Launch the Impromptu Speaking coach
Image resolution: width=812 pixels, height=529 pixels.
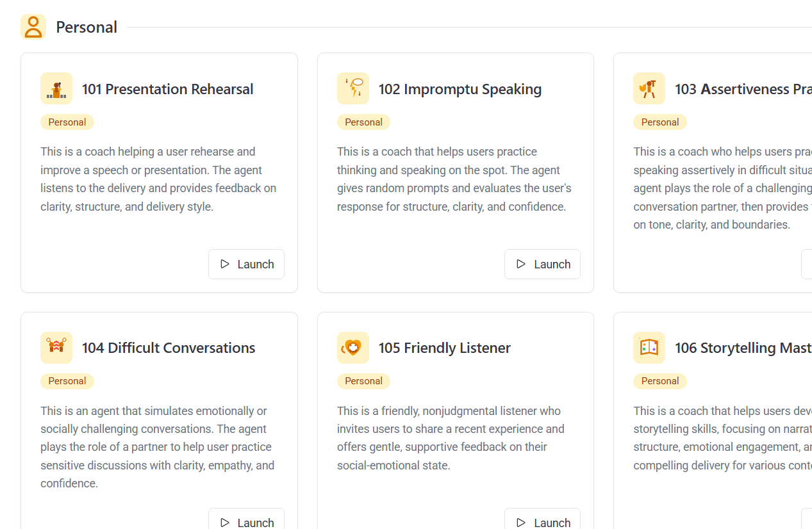click(542, 264)
